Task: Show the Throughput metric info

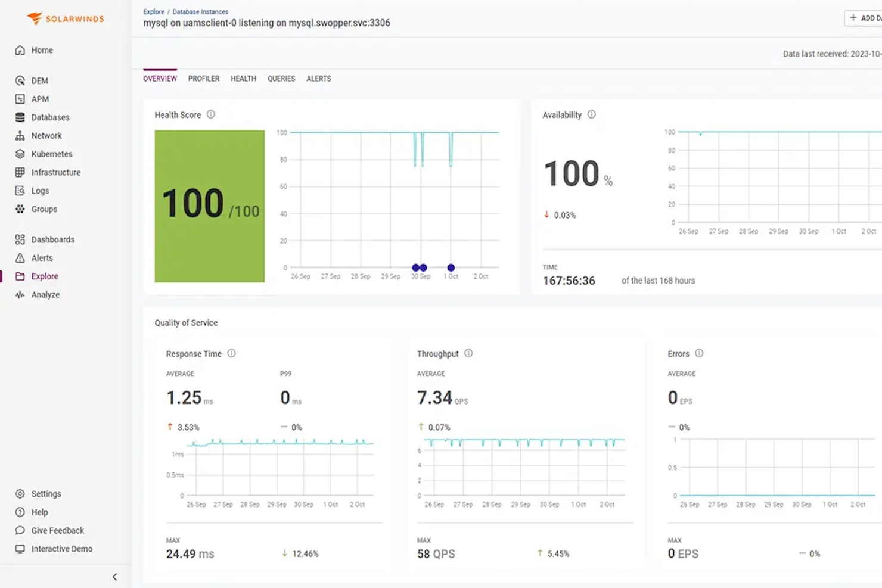Action: (468, 353)
